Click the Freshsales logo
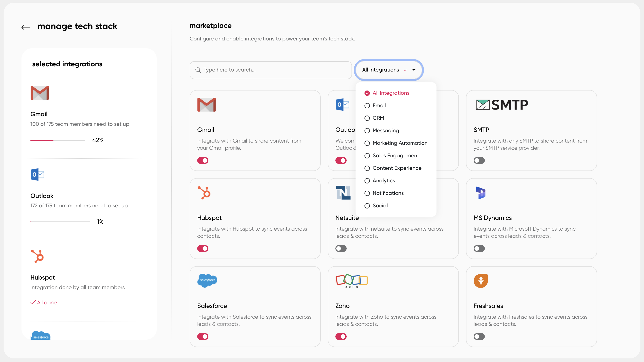The image size is (644, 362). (481, 281)
